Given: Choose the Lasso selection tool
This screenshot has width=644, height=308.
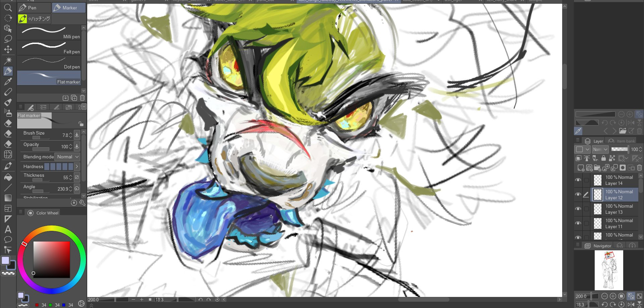Looking at the screenshot, I should (x=8, y=39).
